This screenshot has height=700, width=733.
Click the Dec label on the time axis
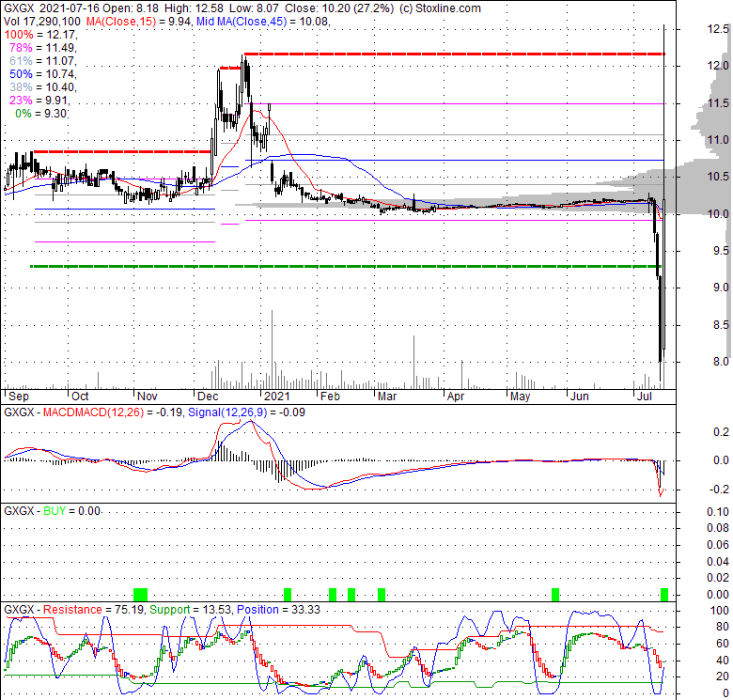[208, 397]
